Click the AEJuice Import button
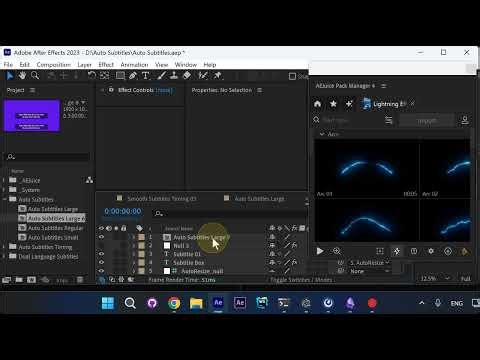This screenshot has width=480, height=360. [427, 120]
